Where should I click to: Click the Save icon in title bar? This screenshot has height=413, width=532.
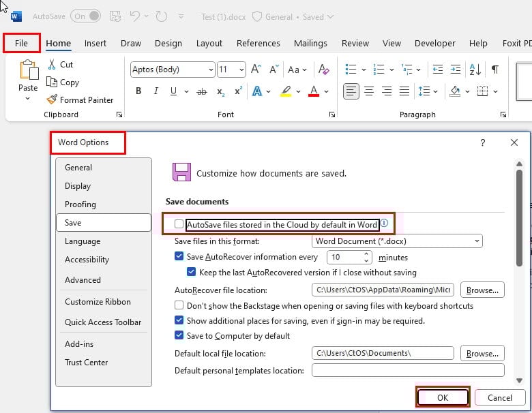(x=115, y=16)
